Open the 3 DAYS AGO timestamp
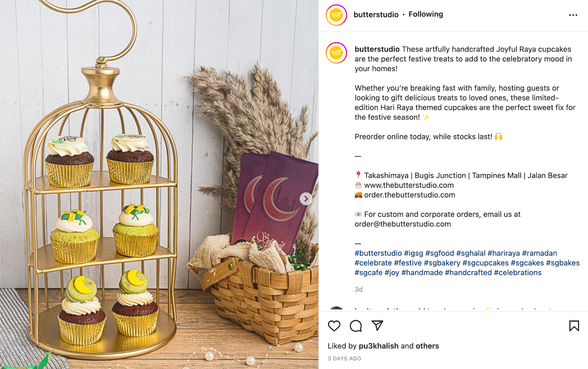The image size is (588, 369). (344, 358)
